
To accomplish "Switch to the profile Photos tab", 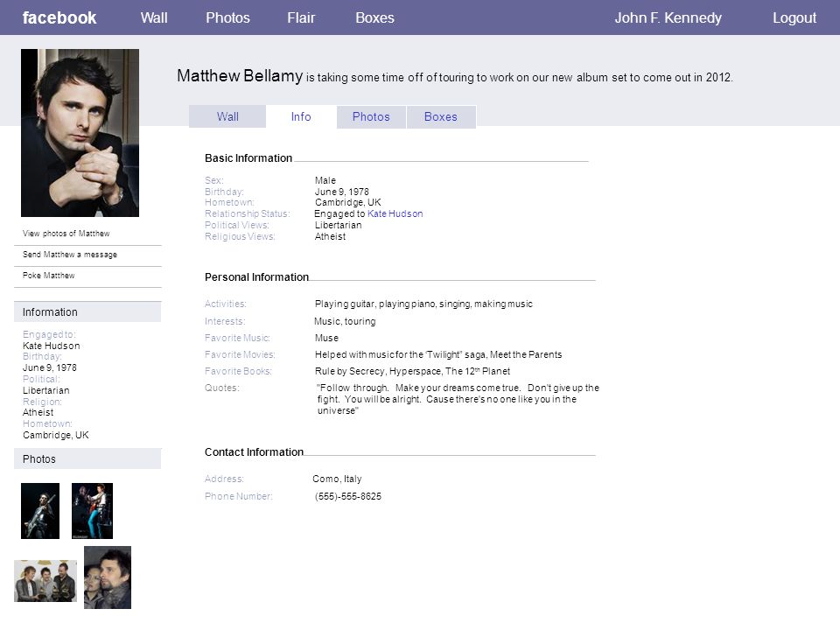I will click(x=371, y=116).
